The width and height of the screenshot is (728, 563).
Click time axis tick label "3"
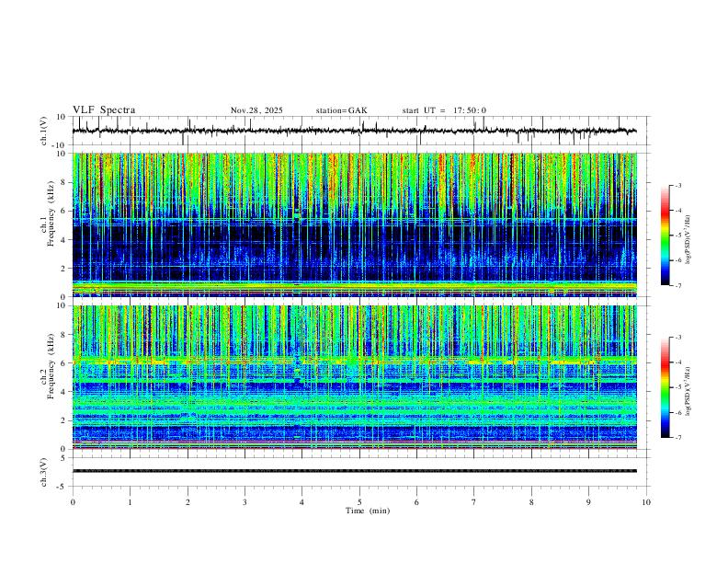tap(245, 502)
